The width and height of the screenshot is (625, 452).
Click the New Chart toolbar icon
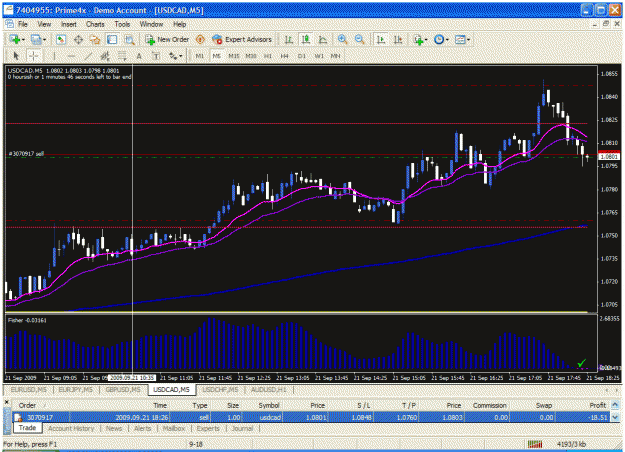[x=16, y=39]
